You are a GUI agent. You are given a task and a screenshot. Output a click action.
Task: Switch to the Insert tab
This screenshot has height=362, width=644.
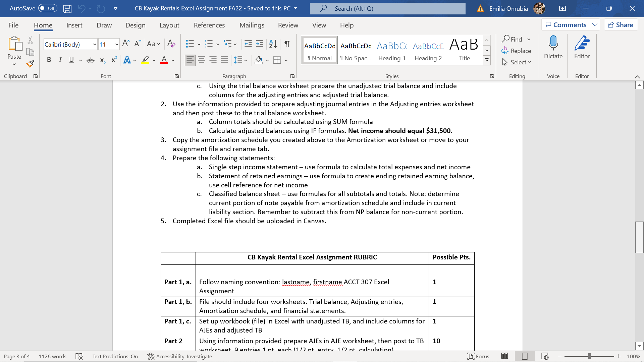point(74,25)
